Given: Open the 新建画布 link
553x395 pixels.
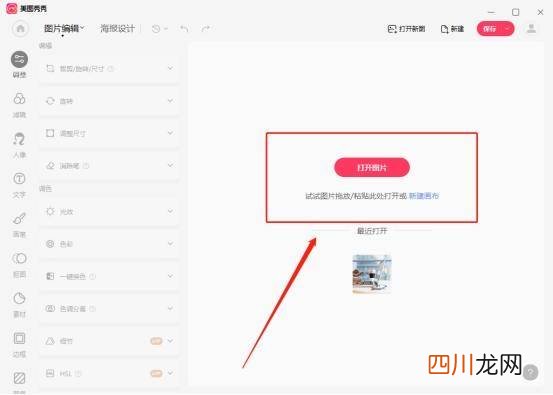Looking at the screenshot, I should coord(424,196).
